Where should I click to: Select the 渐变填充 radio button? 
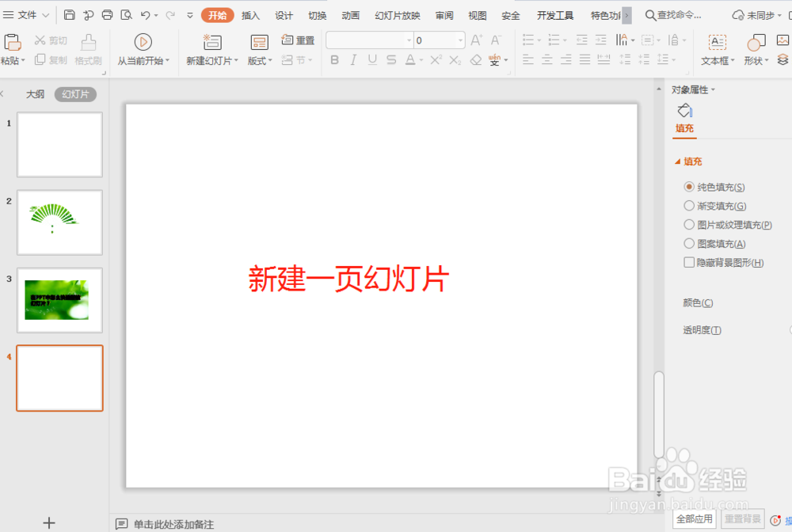pos(688,205)
